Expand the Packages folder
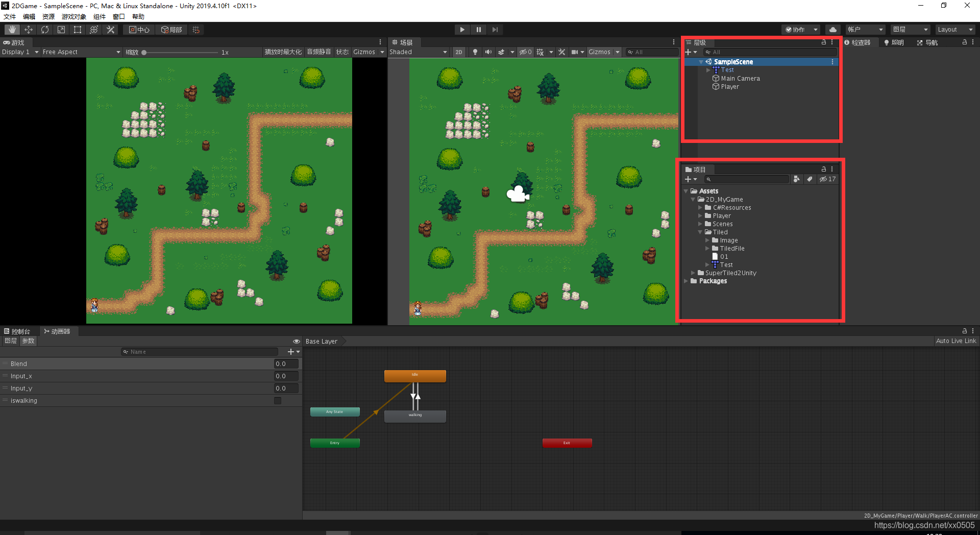Screen dimensions: 980x535 [x=686, y=281]
